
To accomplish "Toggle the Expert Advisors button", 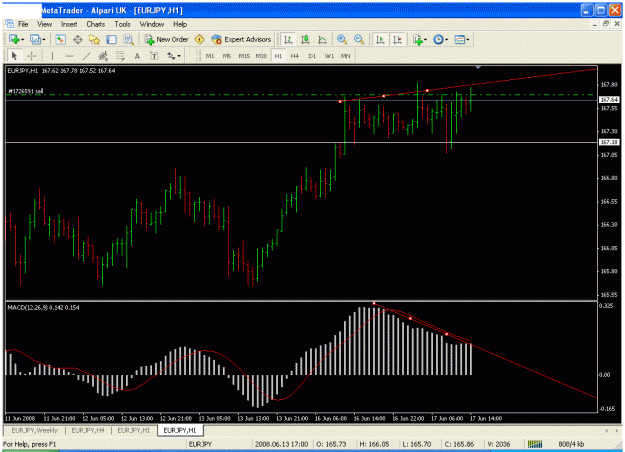I will pyautogui.click(x=242, y=39).
